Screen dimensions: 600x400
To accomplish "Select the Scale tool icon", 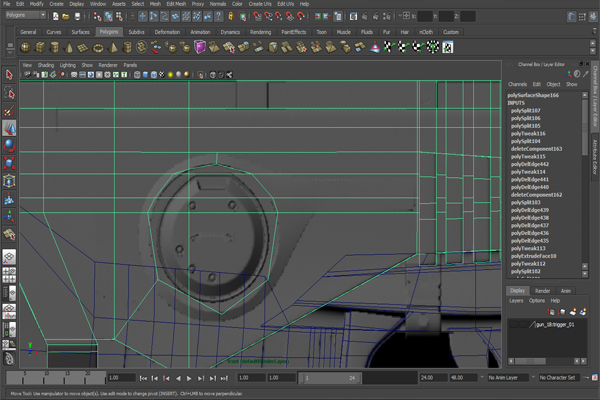I will (9, 163).
